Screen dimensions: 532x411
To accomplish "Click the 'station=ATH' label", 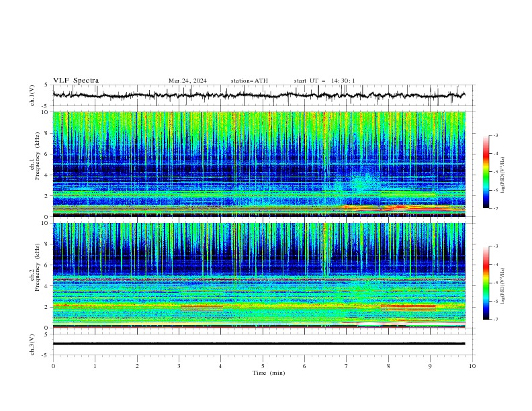I will 249,81.
